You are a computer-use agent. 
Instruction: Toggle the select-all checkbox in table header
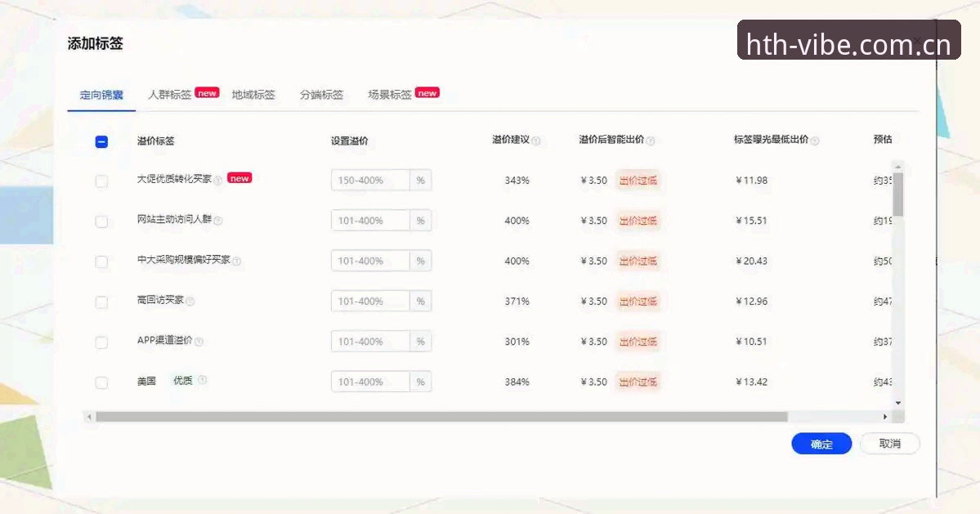tap(101, 141)
